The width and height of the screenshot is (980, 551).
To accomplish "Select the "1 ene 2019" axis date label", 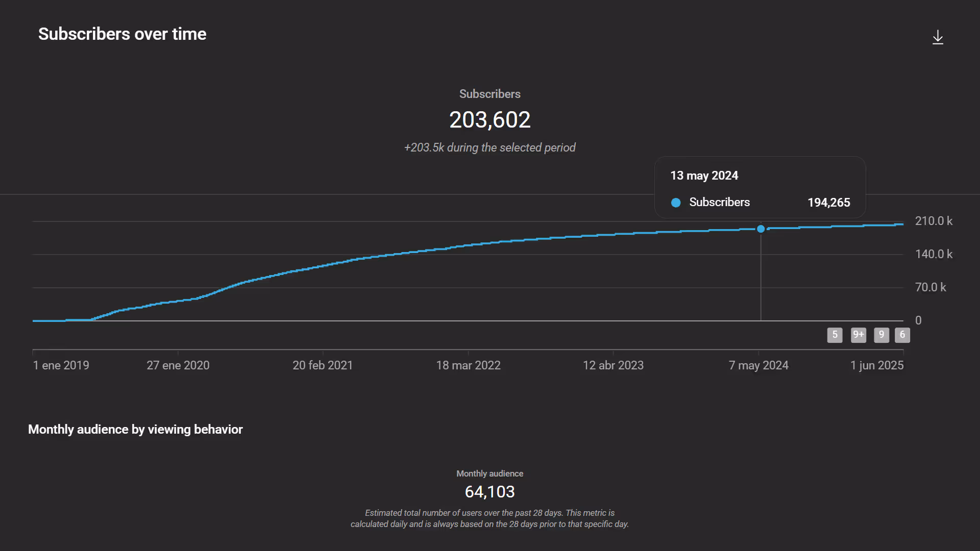I will click(x=61, y=365).
